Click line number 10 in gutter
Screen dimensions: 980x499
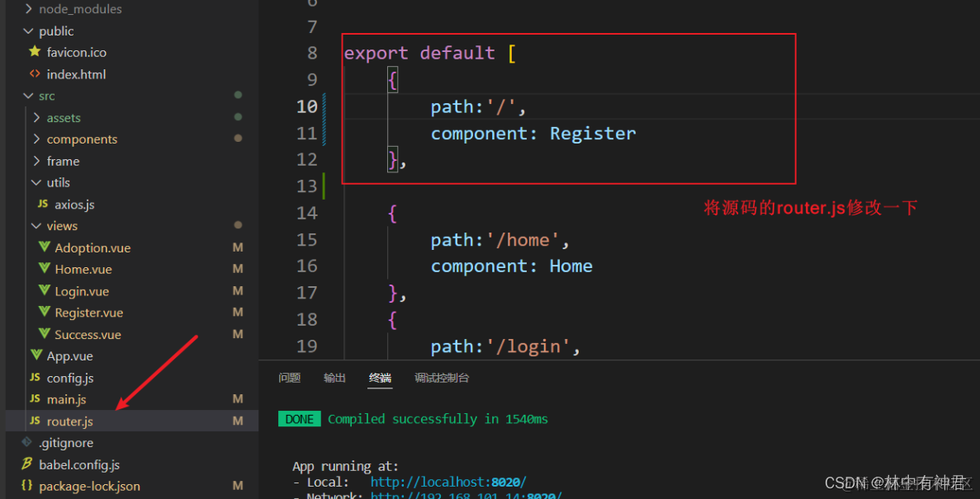click(307, 106)
